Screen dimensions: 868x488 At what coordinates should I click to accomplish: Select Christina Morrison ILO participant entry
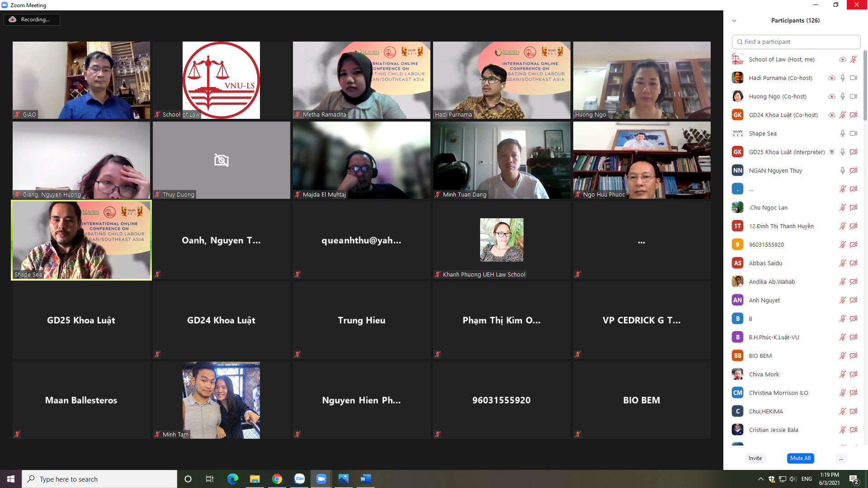point(778,393)
